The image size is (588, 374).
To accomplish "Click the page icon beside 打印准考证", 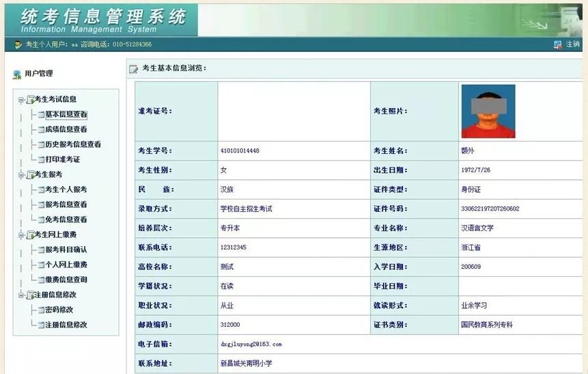I will (x=41, y=159).
